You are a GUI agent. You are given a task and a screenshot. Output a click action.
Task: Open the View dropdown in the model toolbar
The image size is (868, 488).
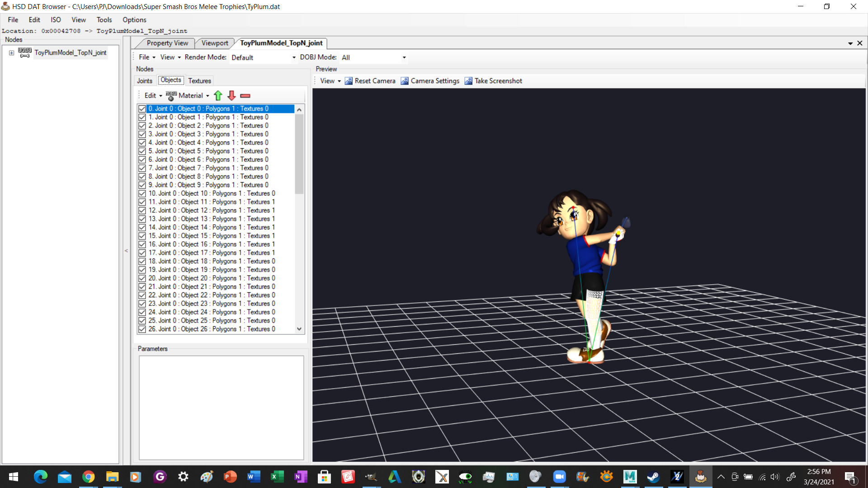(170, 57)
